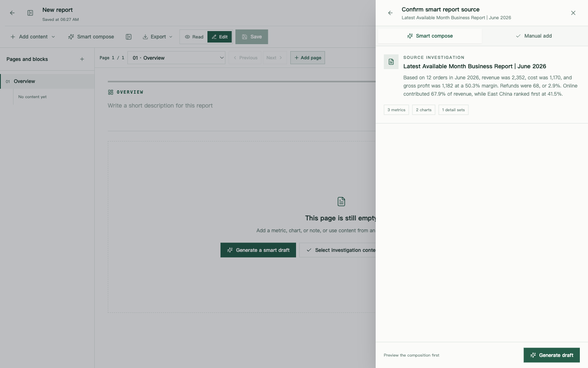Click the source investigation document icon
The image size is (588, 368).
pos(391,62)
